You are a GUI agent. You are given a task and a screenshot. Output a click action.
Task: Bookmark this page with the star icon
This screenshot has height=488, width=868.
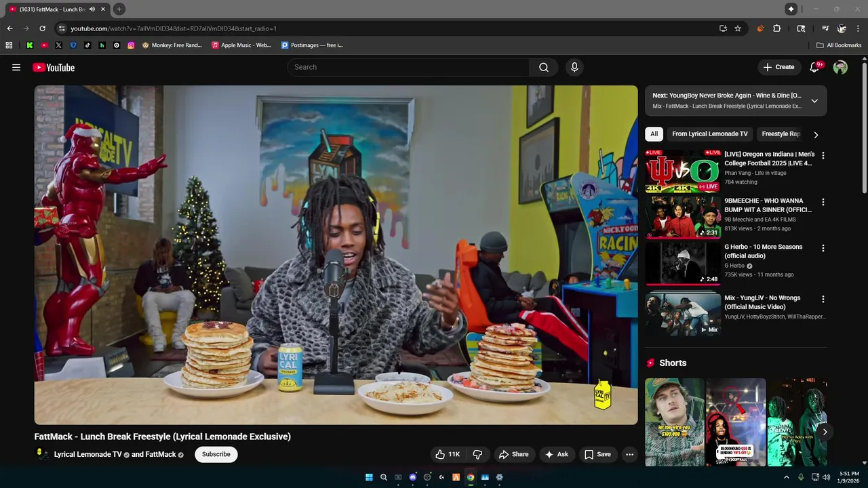point(738,28)
